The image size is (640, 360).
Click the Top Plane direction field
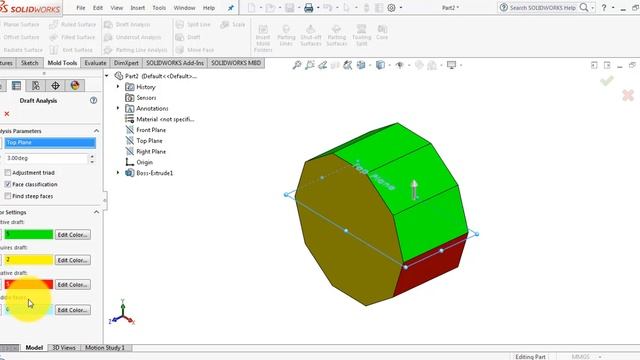pos(50,142)
